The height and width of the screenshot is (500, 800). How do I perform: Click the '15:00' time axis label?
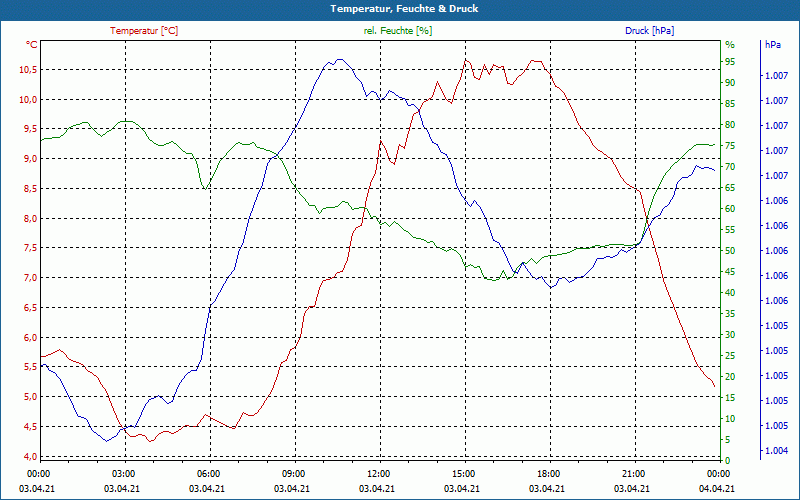tap(463, 473)
